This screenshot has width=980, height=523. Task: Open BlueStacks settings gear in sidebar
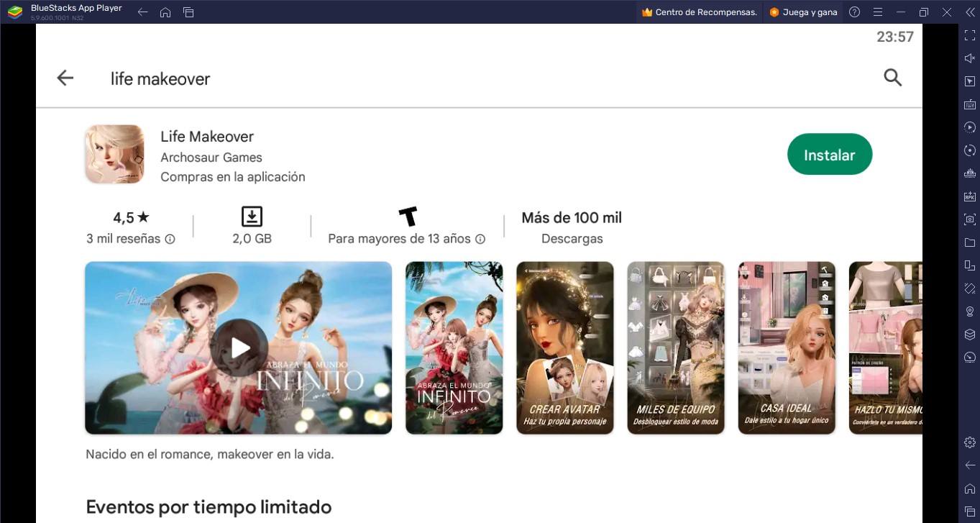point(969,442)
